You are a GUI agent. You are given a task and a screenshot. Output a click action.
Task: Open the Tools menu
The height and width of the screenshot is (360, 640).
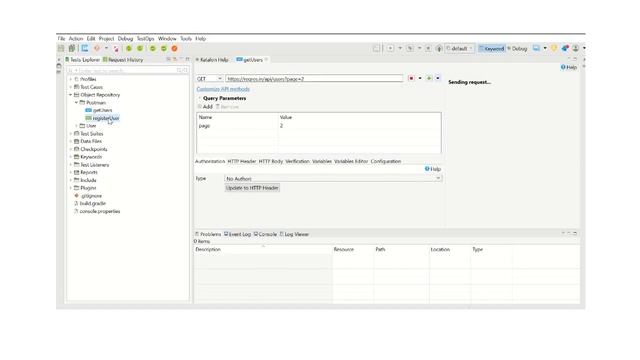click(186, 38)
